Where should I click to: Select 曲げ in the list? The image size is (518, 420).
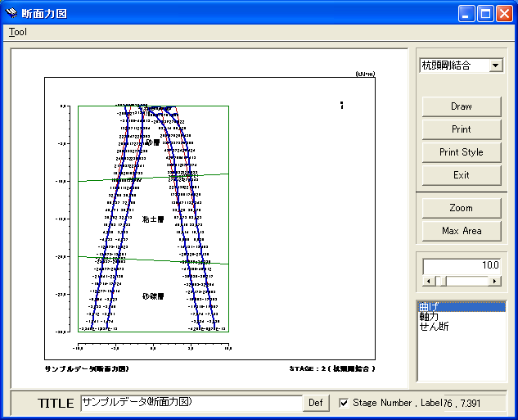(462, 307)
